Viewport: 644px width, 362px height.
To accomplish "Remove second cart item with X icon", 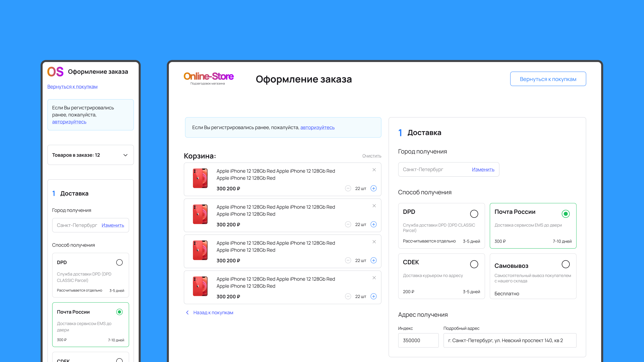I will [x=374, y=206].
